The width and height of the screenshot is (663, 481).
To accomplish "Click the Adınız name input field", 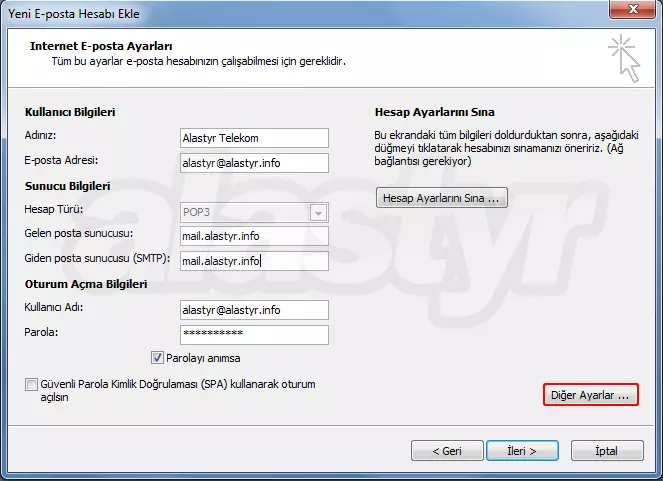I will pos(254,138).
